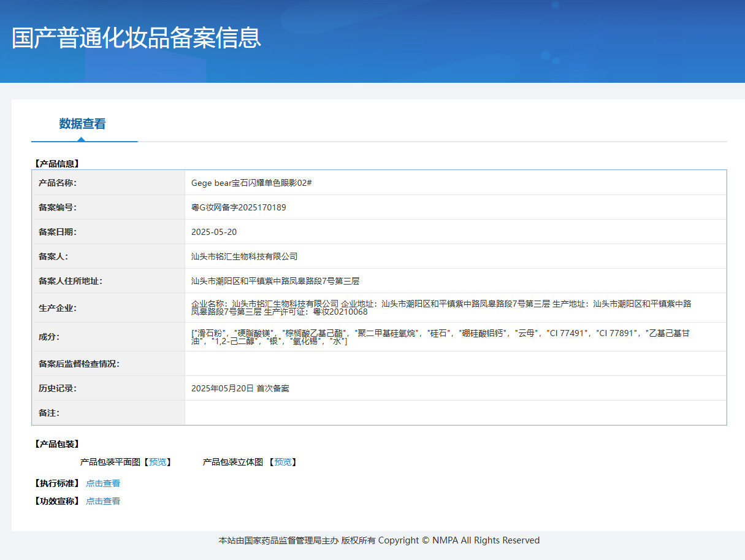Click the 成分 label cell
Viewport: 745px width, 560px height.
(109, 337)
